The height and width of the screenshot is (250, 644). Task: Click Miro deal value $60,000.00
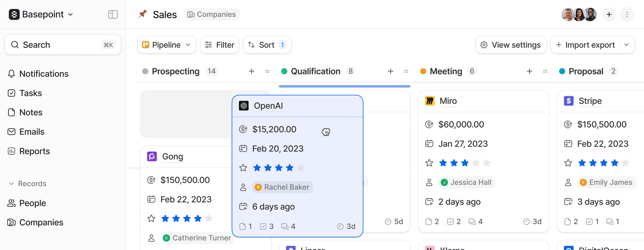tap(461, 125)
